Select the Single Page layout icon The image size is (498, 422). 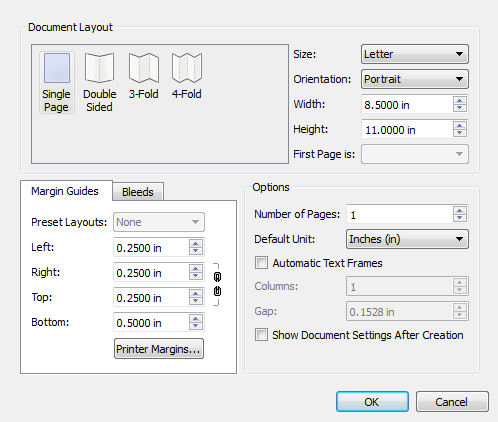click(x=57, y=68)
